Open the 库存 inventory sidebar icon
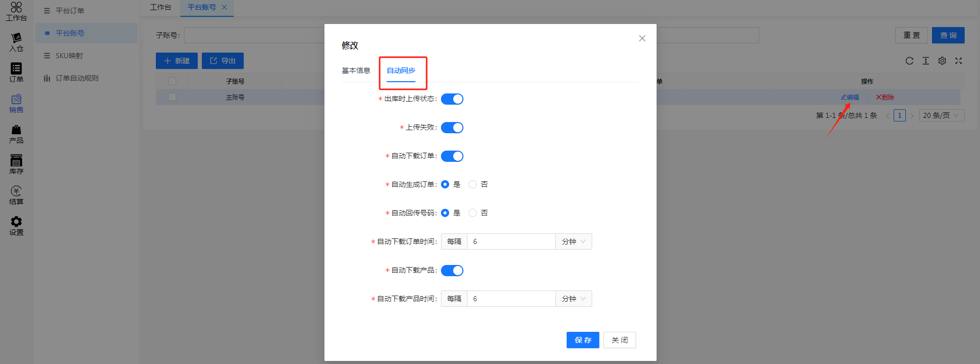The width and height of the screenshot is (980, 364). pos(16,164)
